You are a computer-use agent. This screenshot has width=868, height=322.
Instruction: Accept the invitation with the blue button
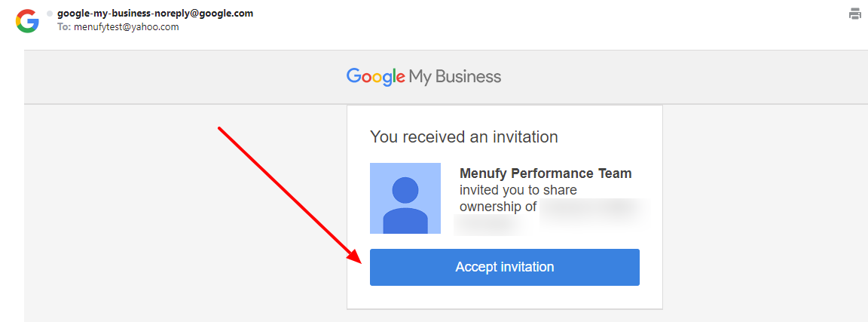pyautogui.click(x=504, y=267)
